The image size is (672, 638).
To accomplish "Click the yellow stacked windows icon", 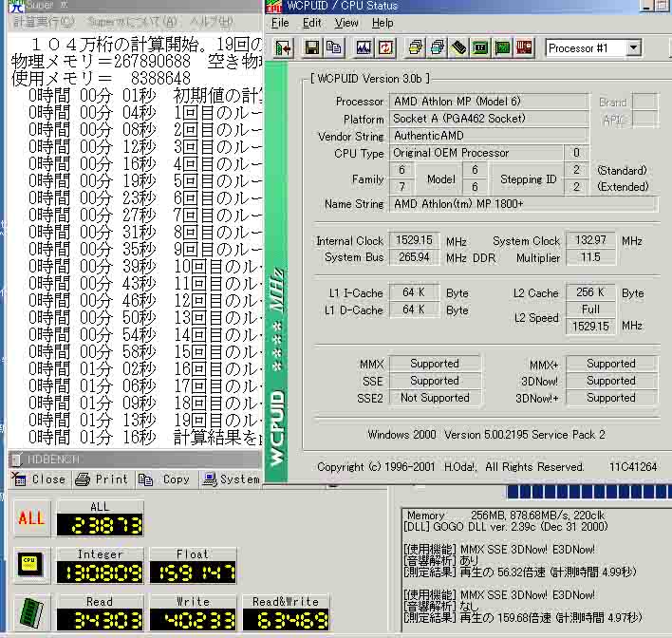I will tap(416, 47).
